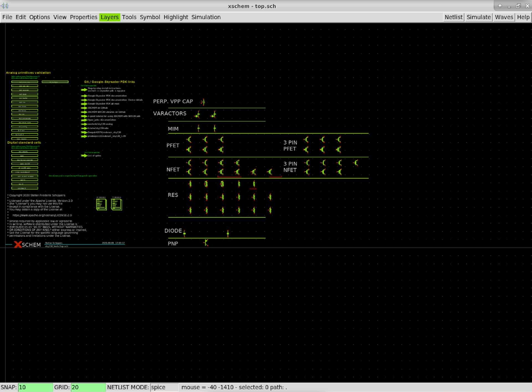Click arrow beside List of gates
This screenshot has height=392, width=532.
84,156
